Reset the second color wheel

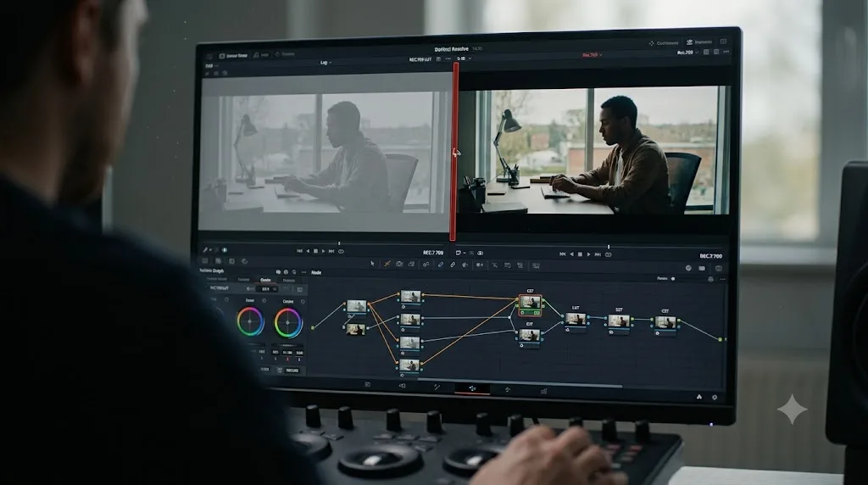tap(303, 302)
